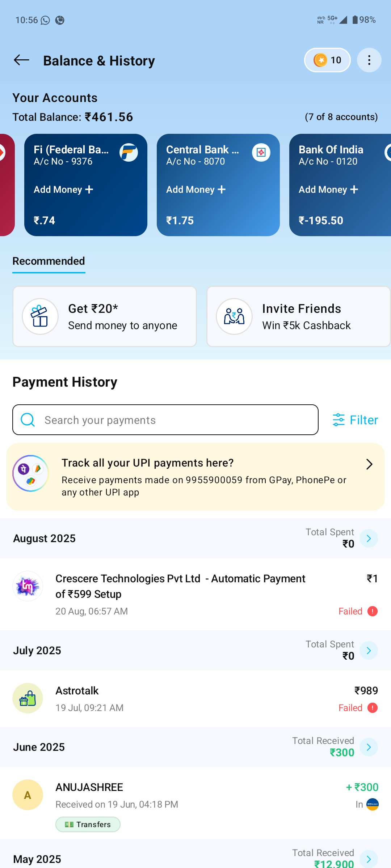The image size is (391, 868).
Task: Expand July 2025 spending details
Action: point(369,651)
